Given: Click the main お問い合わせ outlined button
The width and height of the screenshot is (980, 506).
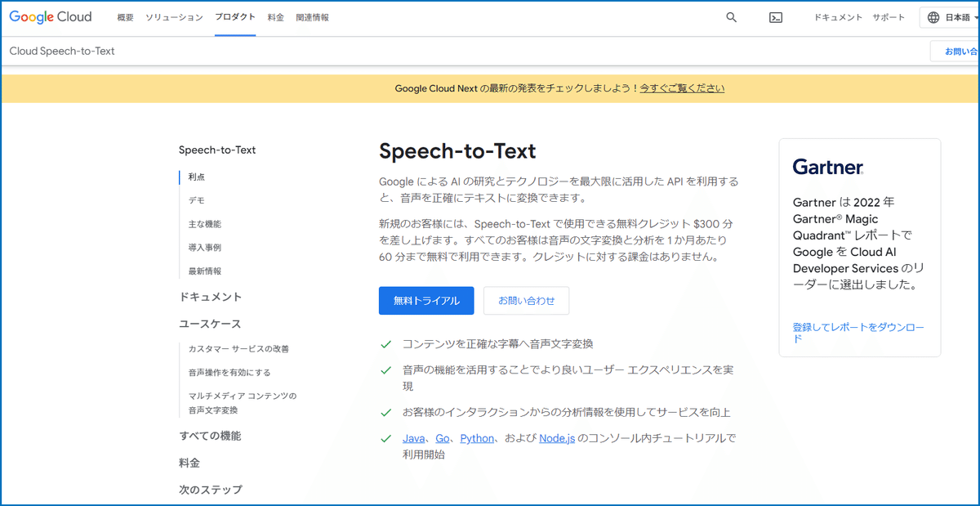Looking at the screenshot, I should [526, 301].
